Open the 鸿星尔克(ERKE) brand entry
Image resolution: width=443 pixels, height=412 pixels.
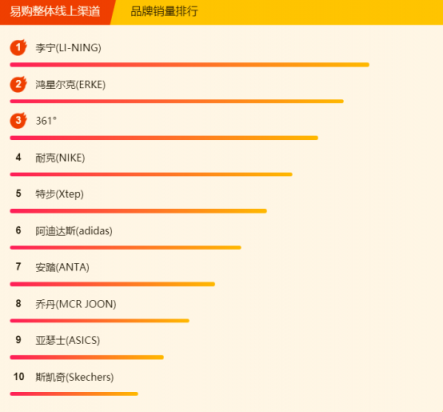71,84
